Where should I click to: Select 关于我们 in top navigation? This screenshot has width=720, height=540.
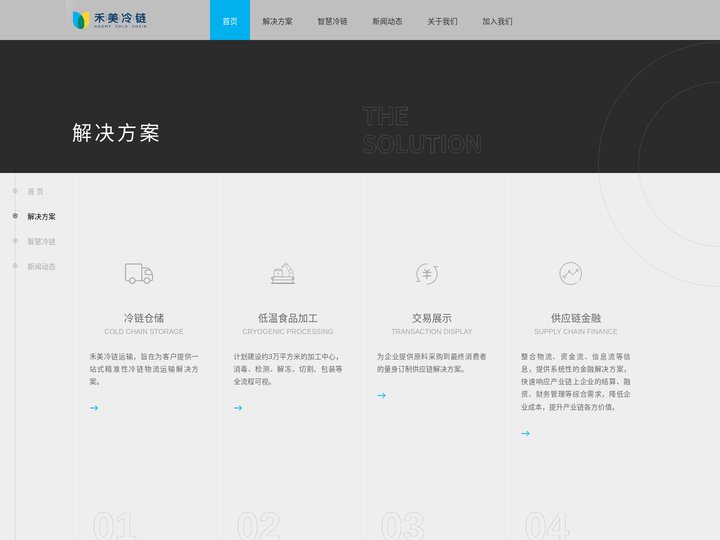tap(442, 21)
